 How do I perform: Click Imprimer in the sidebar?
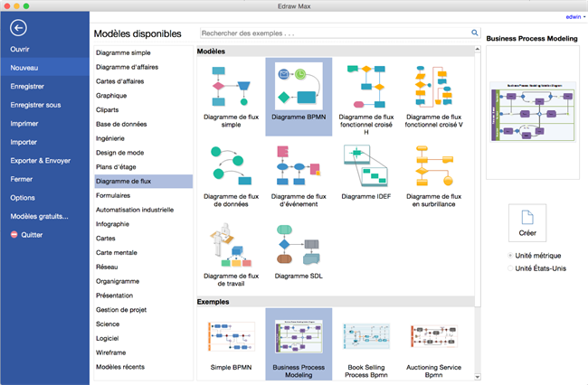click(x=24, y=124)
